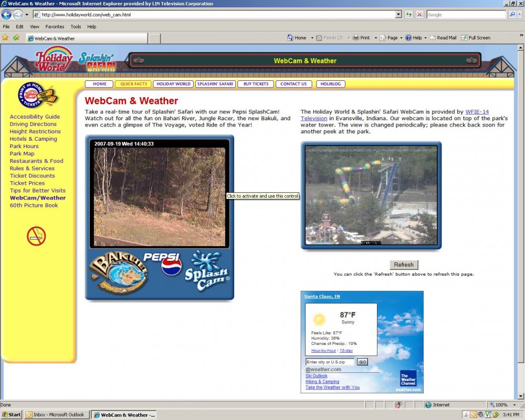
Task: Click the Refresh button below the webcam
Action: point(404,265)
